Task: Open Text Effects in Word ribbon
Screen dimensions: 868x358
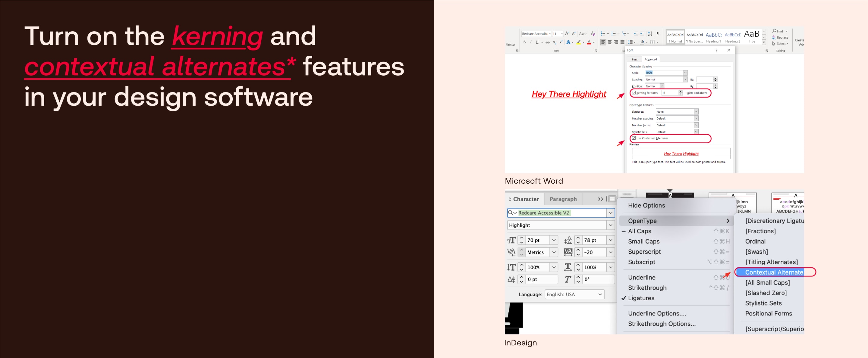Action: pyautogui.click(x=568, y=42)
